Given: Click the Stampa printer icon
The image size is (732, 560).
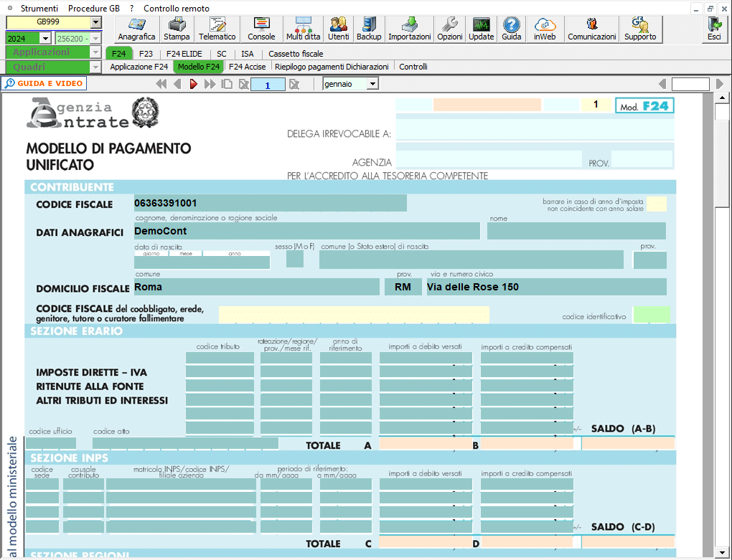Looking at the screenshot, I should 177,29.
